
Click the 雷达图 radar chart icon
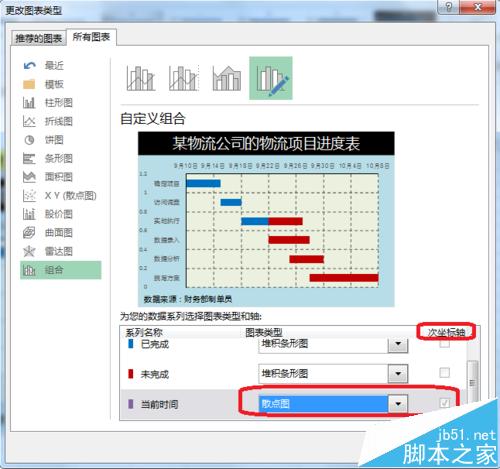click(29, 251)
